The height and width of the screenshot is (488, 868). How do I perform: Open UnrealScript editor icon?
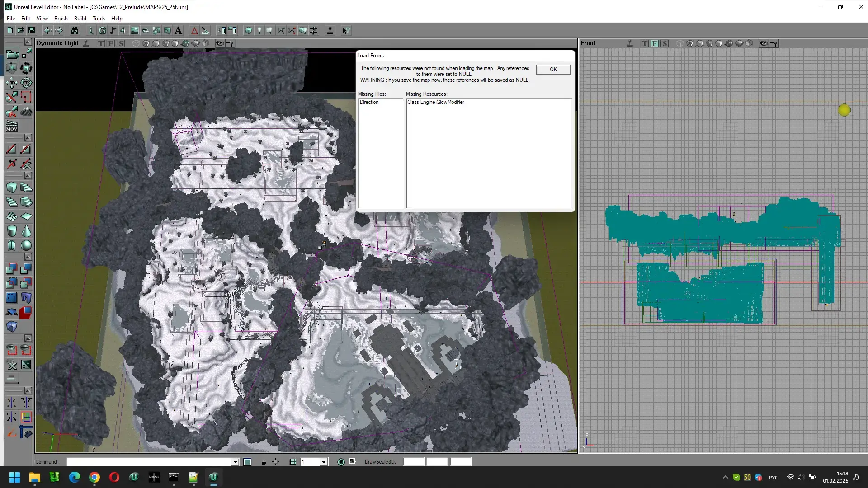pos(205,31)
